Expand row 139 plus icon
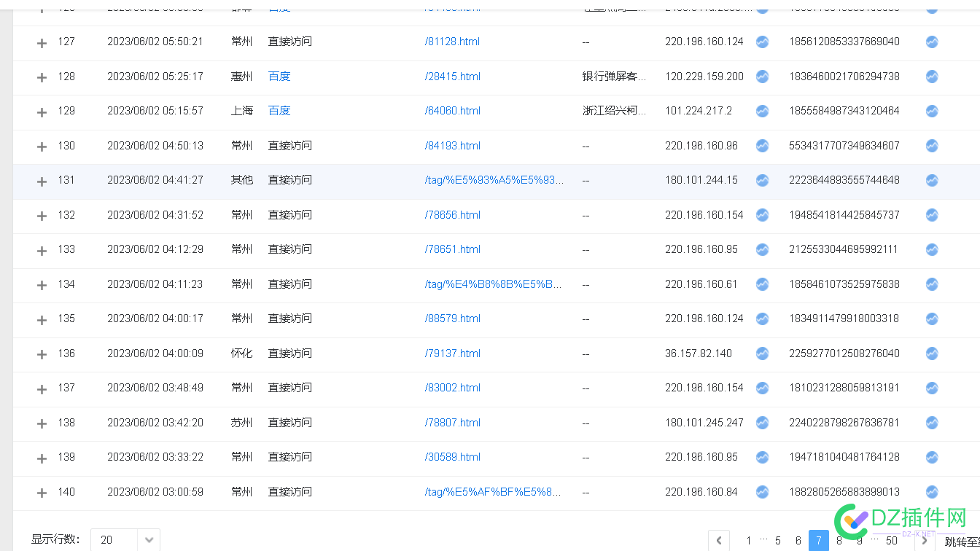The width and height of the screenshot is (980, 551). pos(42,458)
